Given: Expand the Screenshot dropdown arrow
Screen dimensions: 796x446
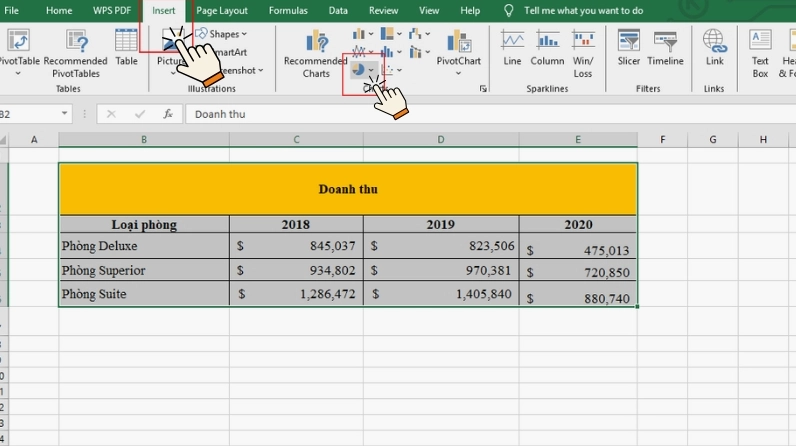Looking at the screenshot, I should tap(260, 71).
